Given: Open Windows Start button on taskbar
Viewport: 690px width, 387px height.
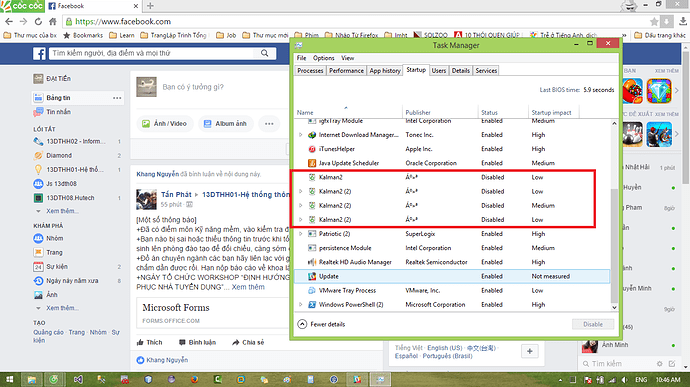Looking at the screenshot, I should pyautogui.click(x=9, y=380).
